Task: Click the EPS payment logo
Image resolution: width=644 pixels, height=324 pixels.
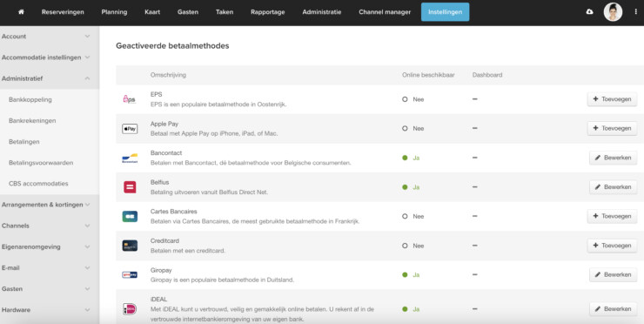Action: (130, 99)
